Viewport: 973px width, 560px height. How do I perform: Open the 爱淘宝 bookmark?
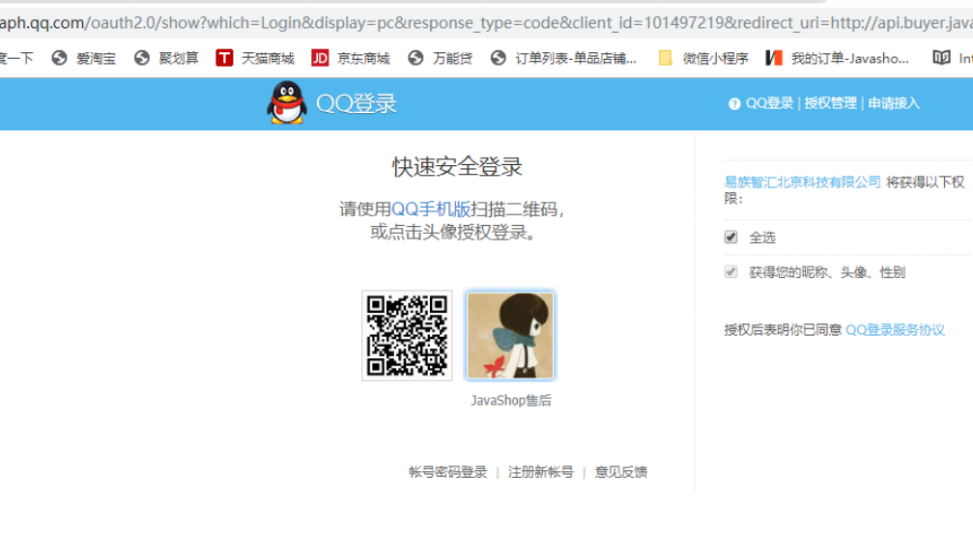pos(84,58)
